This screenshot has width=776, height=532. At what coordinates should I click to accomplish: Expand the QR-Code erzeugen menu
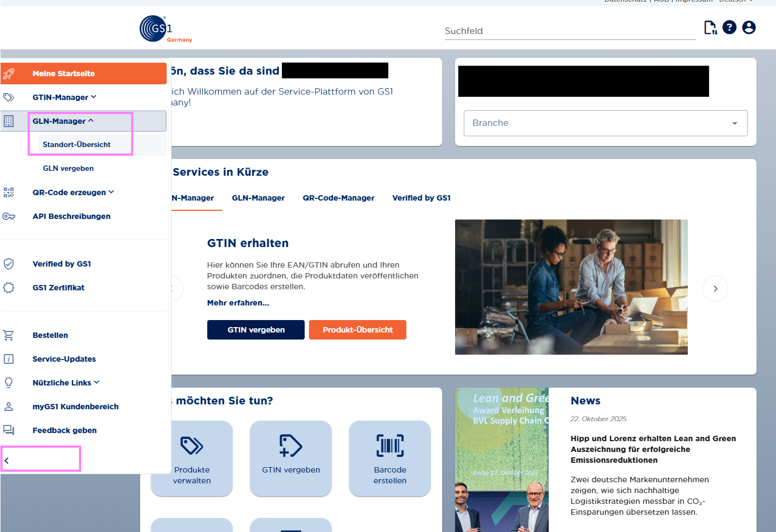pyautogui.click(x=74, y=192)
